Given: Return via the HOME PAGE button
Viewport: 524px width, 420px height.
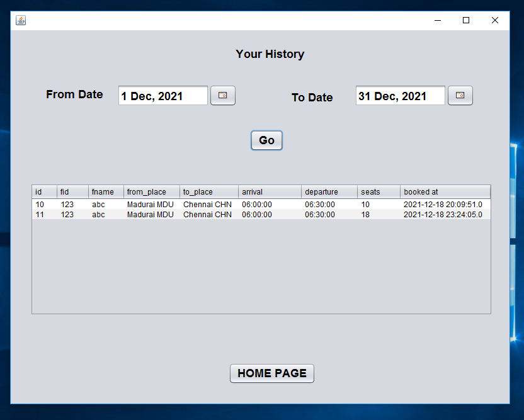Looking at the screenshot, I should pos(272,373).
